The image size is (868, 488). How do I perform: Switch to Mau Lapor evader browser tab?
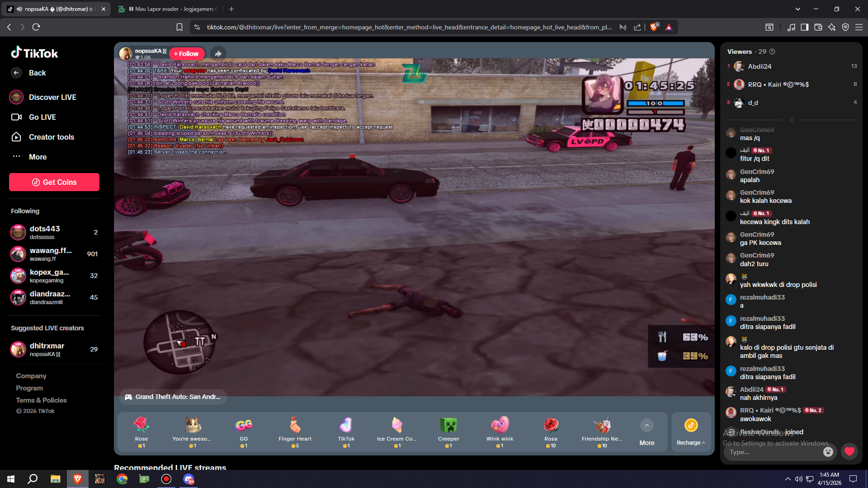tap(168, 9)
